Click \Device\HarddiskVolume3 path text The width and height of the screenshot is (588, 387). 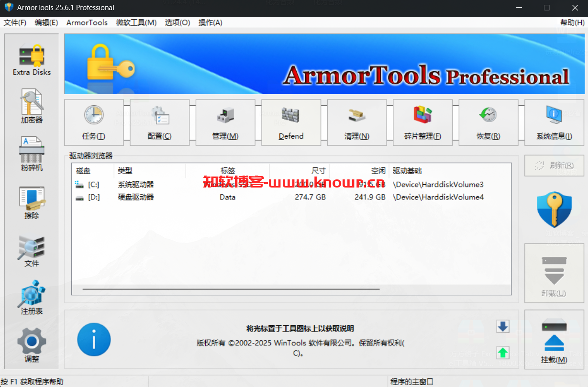pos(438,185)
